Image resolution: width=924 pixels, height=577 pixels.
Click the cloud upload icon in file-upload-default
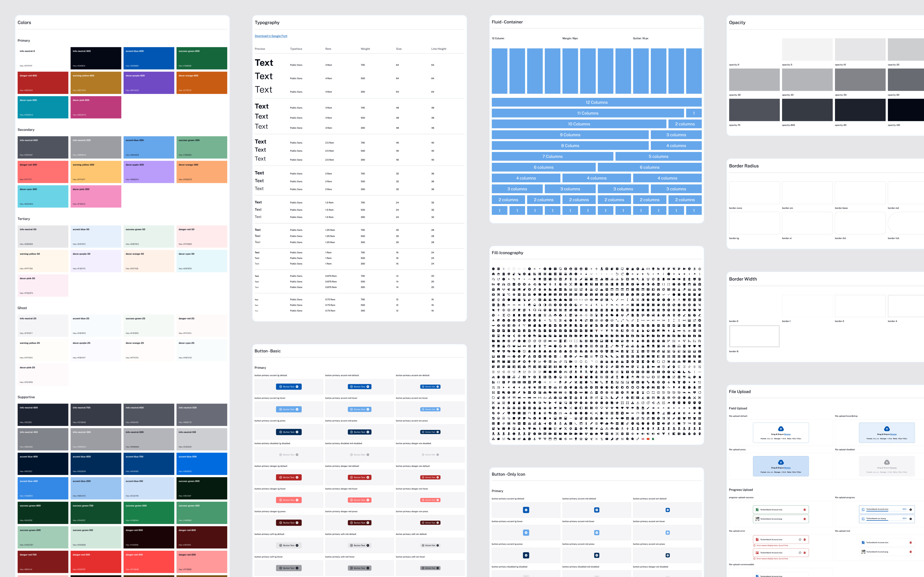(781, 429)
